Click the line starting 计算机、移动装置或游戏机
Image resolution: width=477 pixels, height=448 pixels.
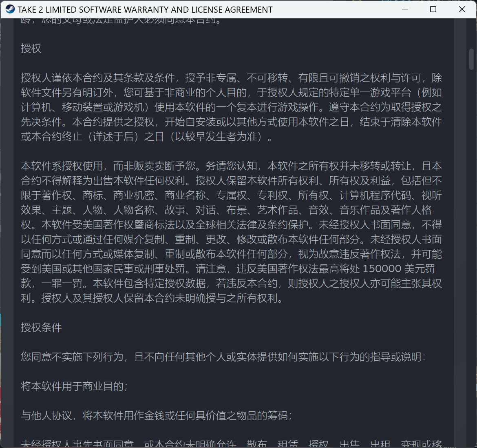click(x=231, y=107)
